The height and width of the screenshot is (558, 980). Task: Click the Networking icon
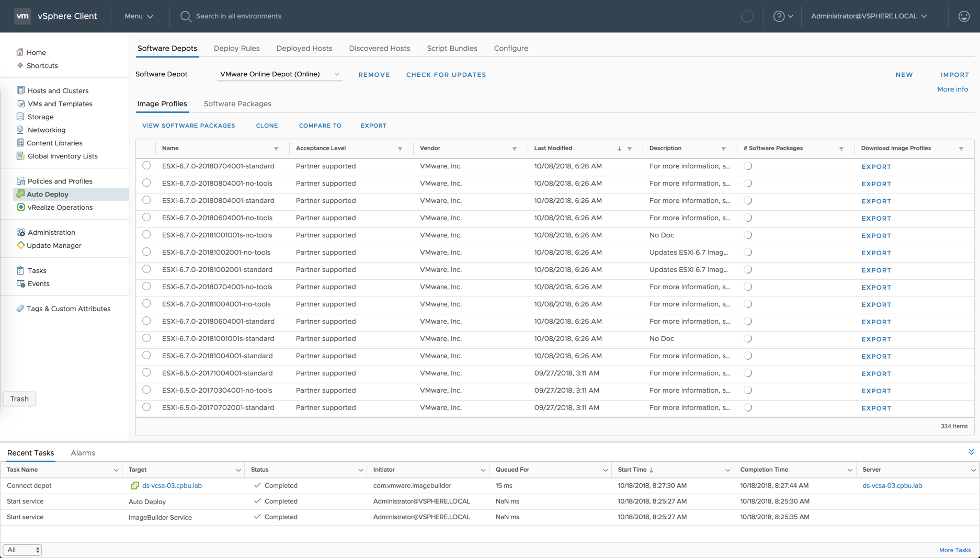coord(20,130)
